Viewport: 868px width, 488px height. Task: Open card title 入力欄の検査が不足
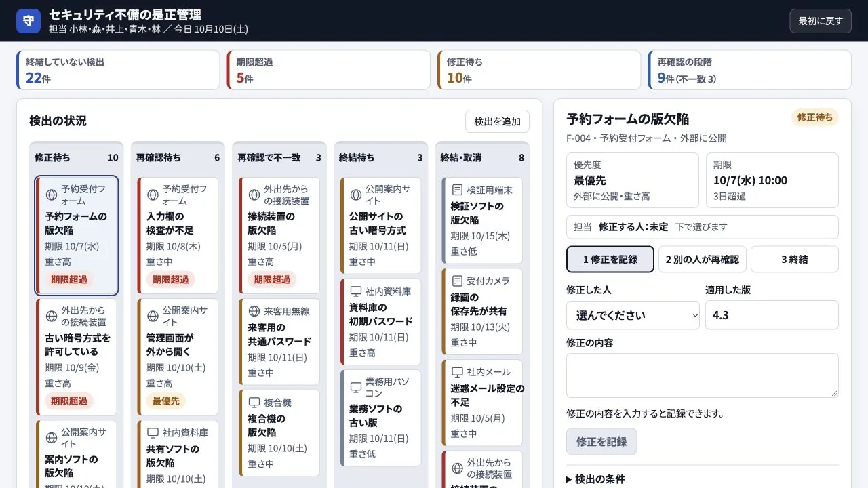tap(170, 224)
